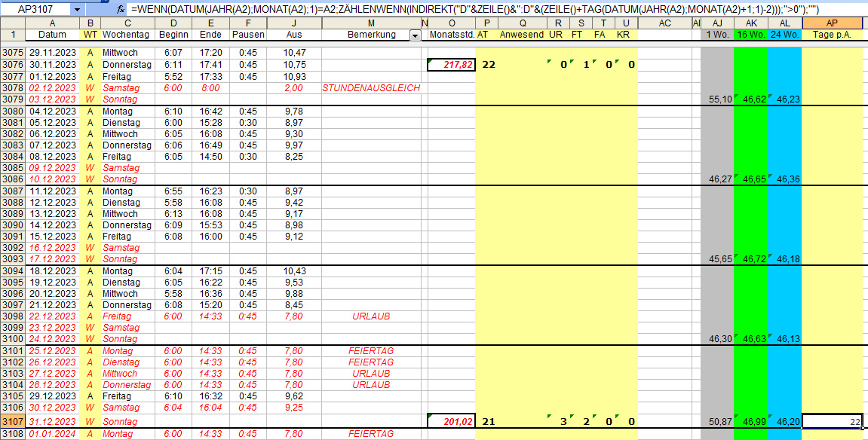The height and width of the screenshot is (440, 868).
Task: Select the weekly total cell 45,65
Action: tap(717, 258)
